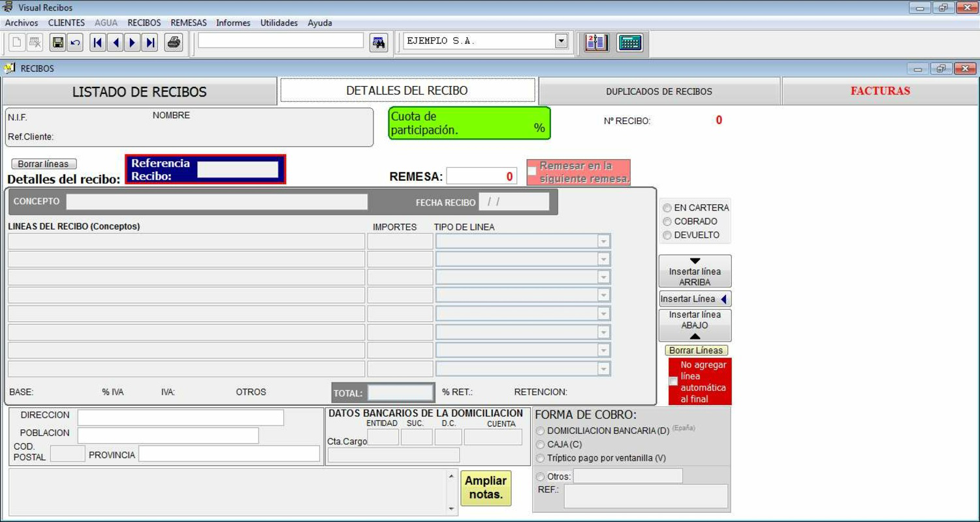Click the binoculars search icon

click(379, 42)
